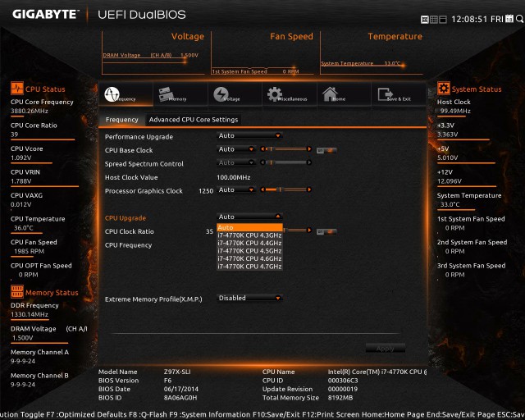Click the CPU Vcore 1.092V reading
525x420 pixels.
(x=21, y=157)
